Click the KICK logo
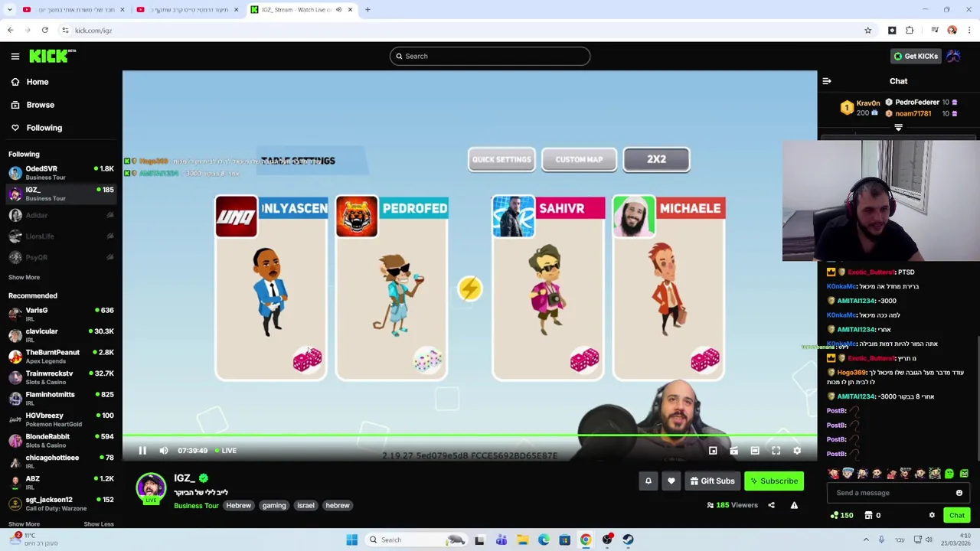The image size is (980, 551). click(52, 56)
